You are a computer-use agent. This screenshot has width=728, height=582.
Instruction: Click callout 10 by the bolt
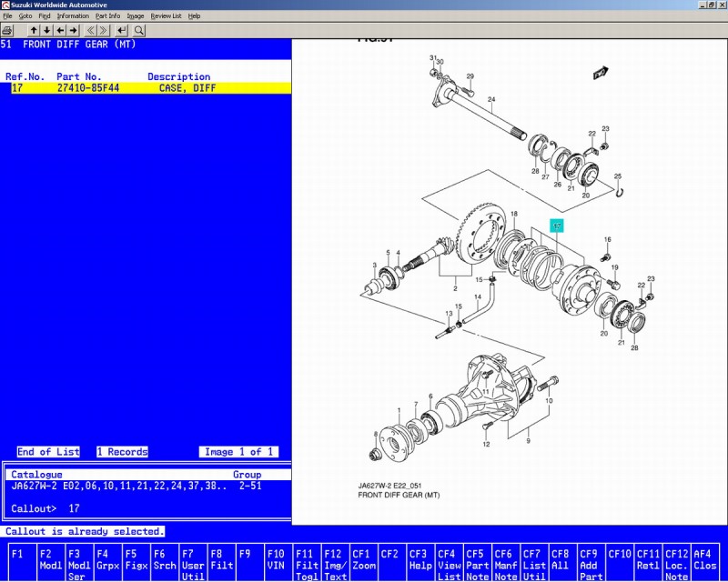click(549, 401)
